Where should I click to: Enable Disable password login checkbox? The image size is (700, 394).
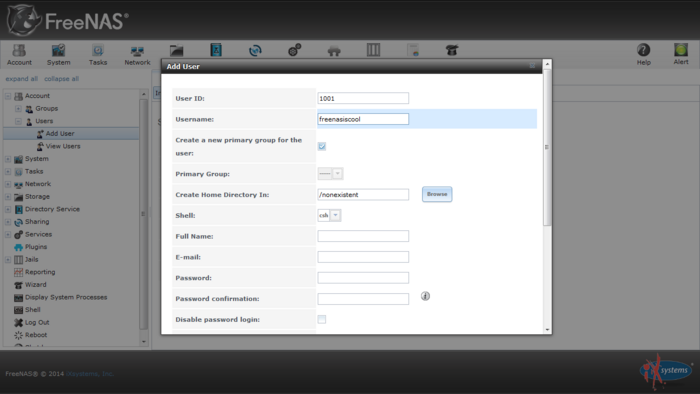pos(322,319)
